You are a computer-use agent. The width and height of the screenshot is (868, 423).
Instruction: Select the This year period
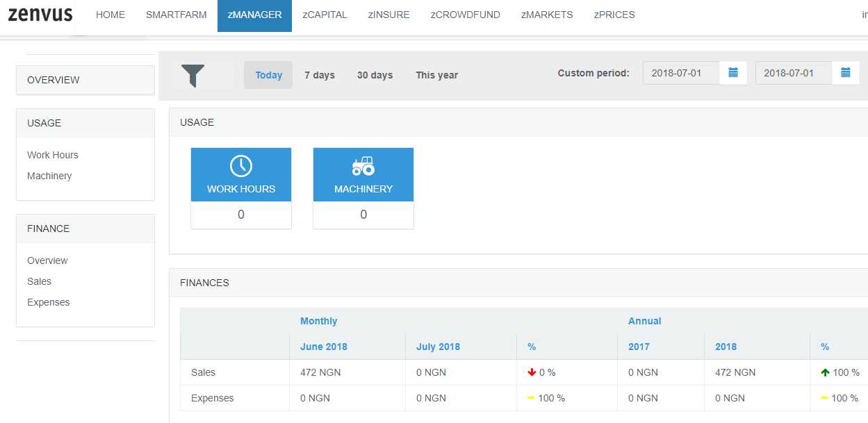tap(436, 75)
